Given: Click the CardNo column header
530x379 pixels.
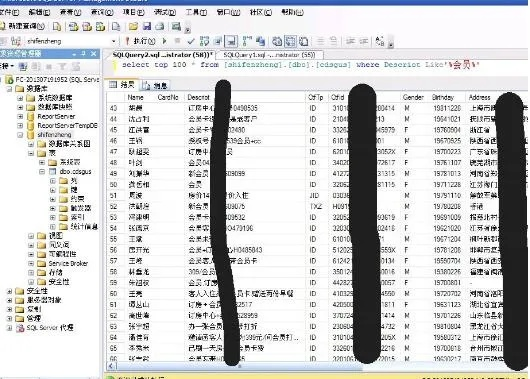Looking at the screenshot, I should 168,97.
